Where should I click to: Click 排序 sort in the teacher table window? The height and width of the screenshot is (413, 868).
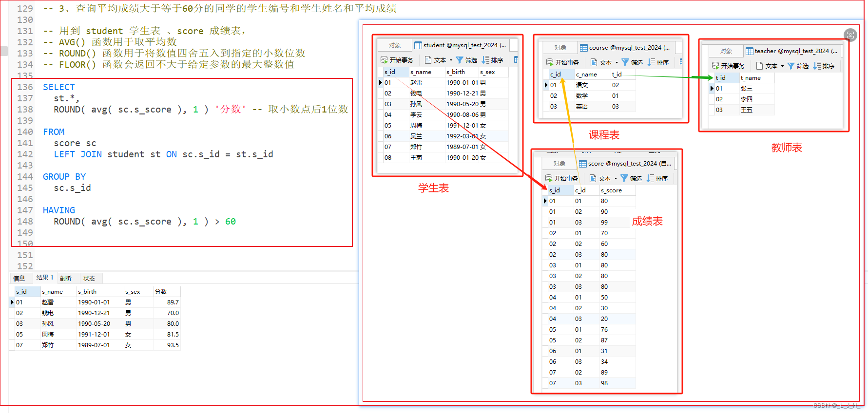coord(824,66)
